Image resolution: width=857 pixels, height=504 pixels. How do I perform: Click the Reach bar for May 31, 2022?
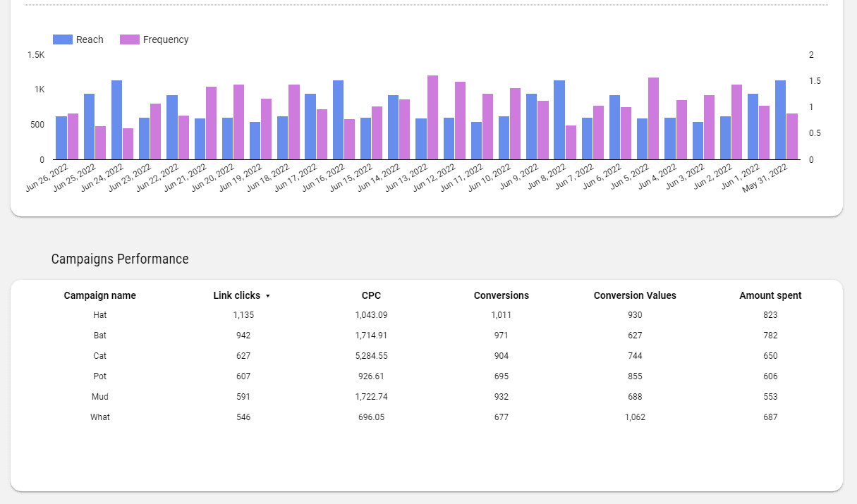[780, 120]
